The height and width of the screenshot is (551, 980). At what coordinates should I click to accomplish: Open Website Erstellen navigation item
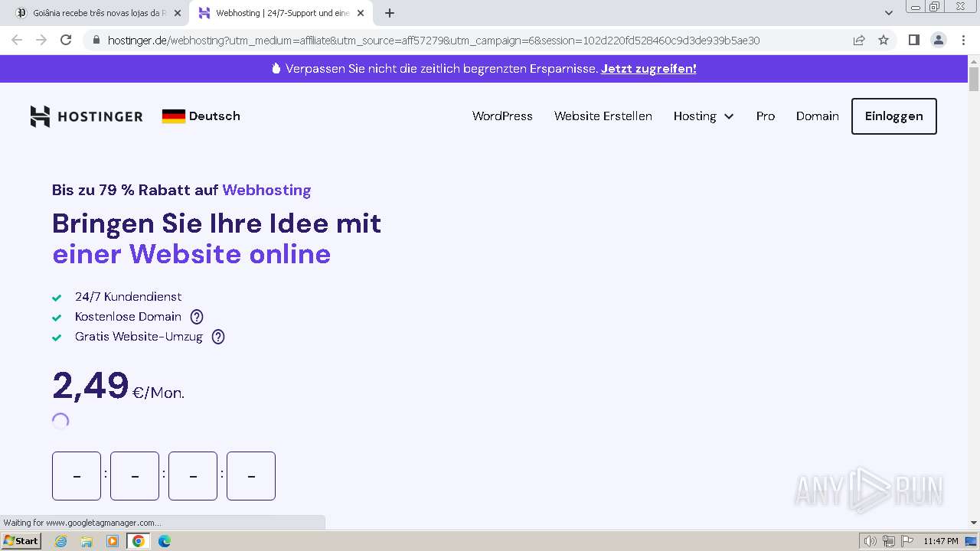[603, 116]
